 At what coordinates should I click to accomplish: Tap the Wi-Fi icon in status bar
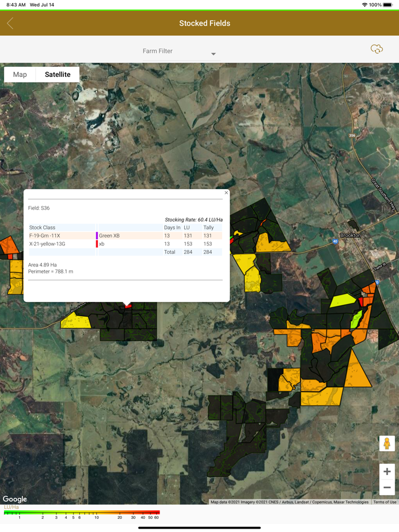pos(365,5)
